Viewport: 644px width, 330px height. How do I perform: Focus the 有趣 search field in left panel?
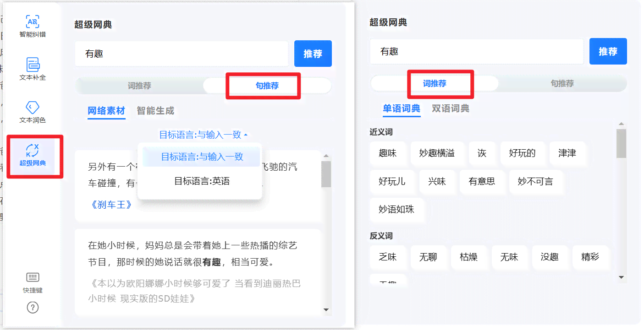point(182,54)
